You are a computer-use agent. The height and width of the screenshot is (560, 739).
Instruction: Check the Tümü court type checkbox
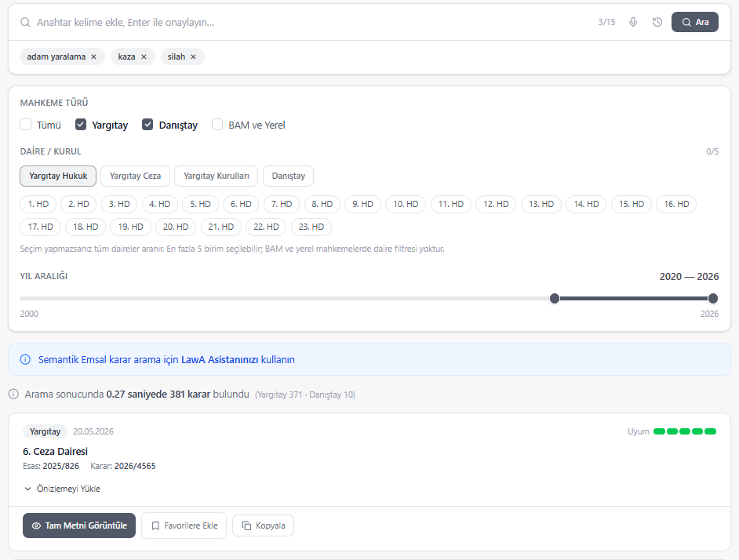(x=25, y=125)
